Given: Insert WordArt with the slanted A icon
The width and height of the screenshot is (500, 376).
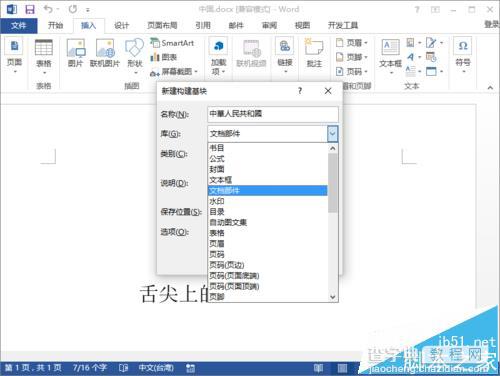Looking at the screenshot, I should (414, 57).
